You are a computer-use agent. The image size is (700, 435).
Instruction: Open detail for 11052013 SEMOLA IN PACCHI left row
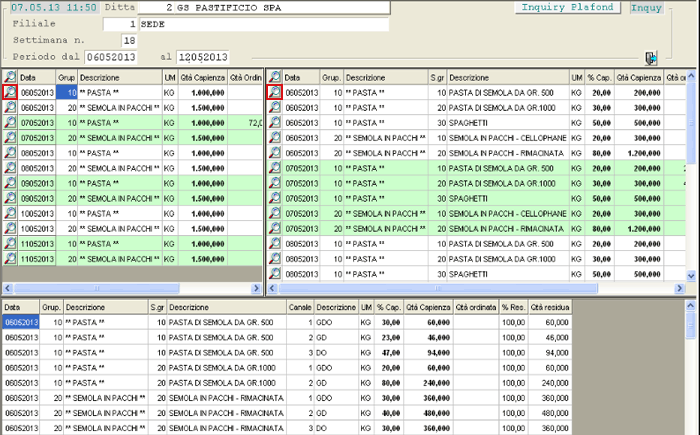click(x=10, y=259)
